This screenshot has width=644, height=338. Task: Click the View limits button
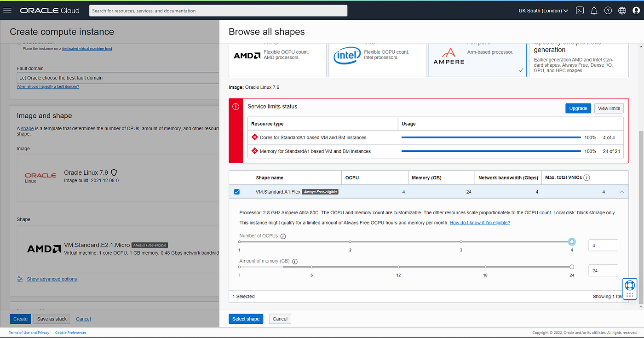click(609, 109)
